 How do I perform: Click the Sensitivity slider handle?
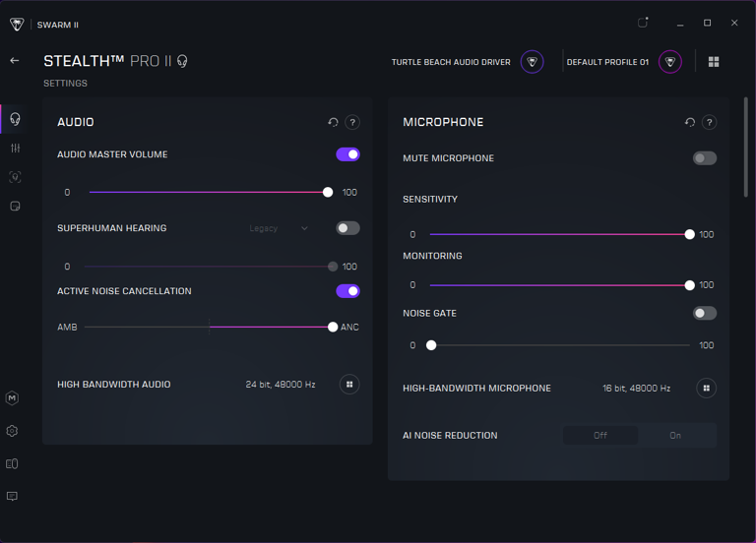[x=689, y=235]
